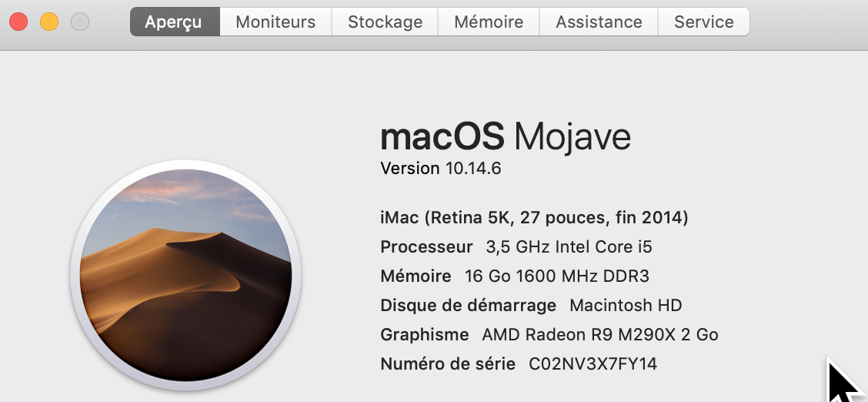This screenshot has width=868, height=402.
Task: Click the Macintosh HD startup disk name
Action: (626, 306)
